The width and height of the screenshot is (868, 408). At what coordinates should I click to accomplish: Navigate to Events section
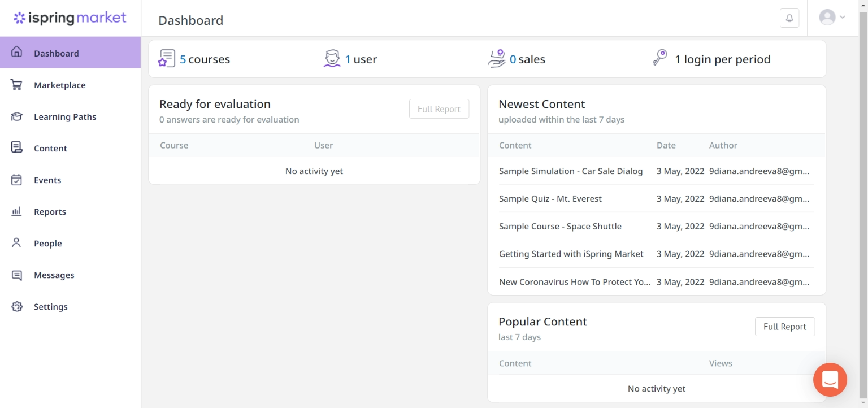click(x=70, y=180)
